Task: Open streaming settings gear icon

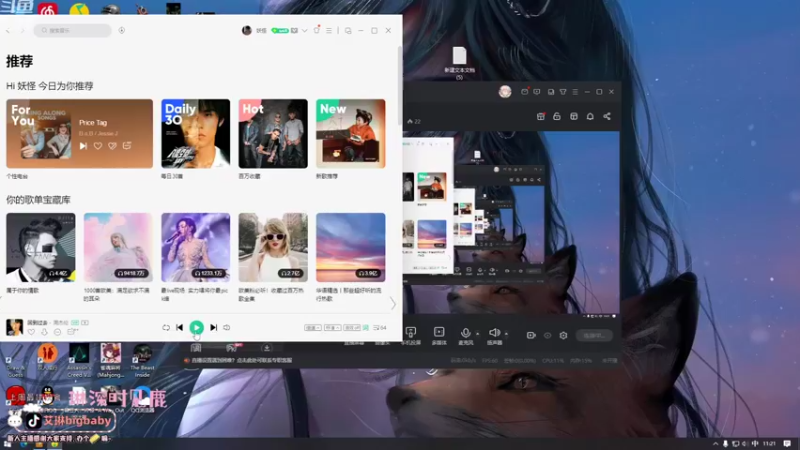Action: pos(563,335)
